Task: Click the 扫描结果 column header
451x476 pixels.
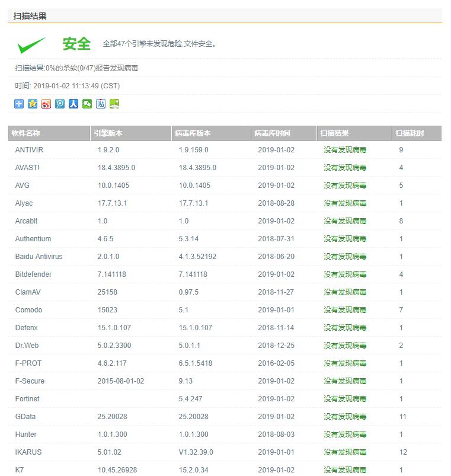Action: click(x=354, y=133)
